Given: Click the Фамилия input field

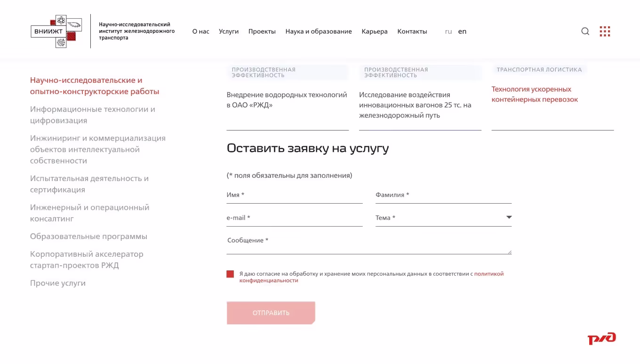Looking at the screenshot, I should pos(443,195).
